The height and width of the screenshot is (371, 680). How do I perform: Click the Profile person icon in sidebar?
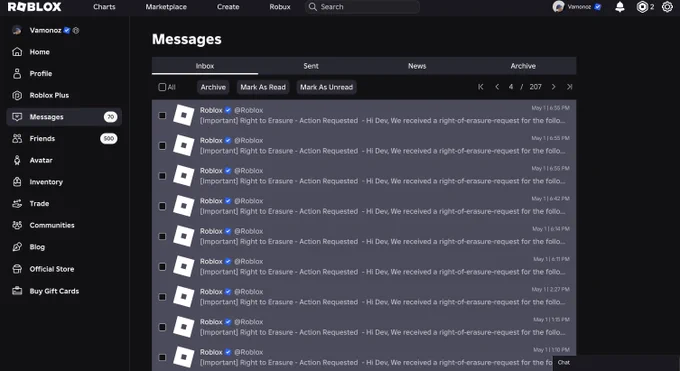(17, 73)
